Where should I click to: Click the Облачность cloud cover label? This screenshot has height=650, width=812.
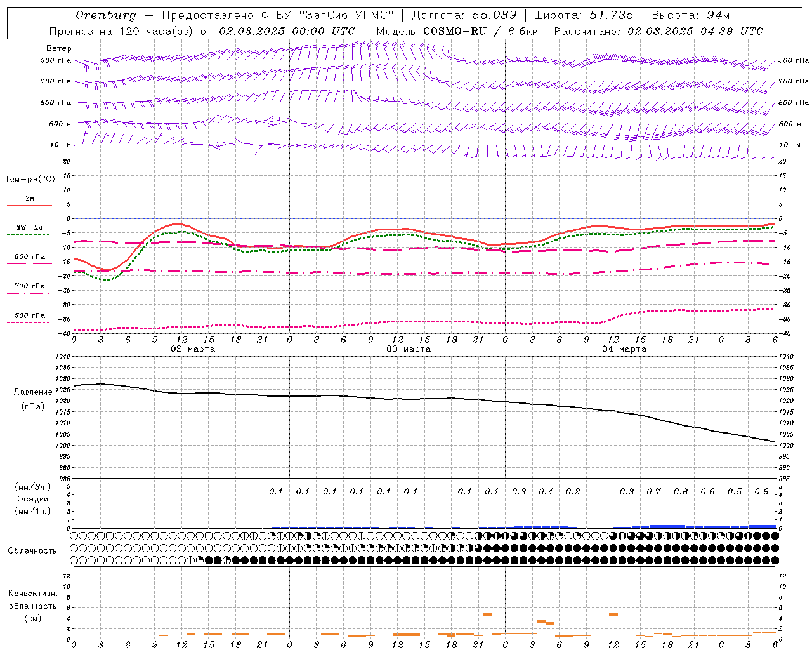[32, 550]
